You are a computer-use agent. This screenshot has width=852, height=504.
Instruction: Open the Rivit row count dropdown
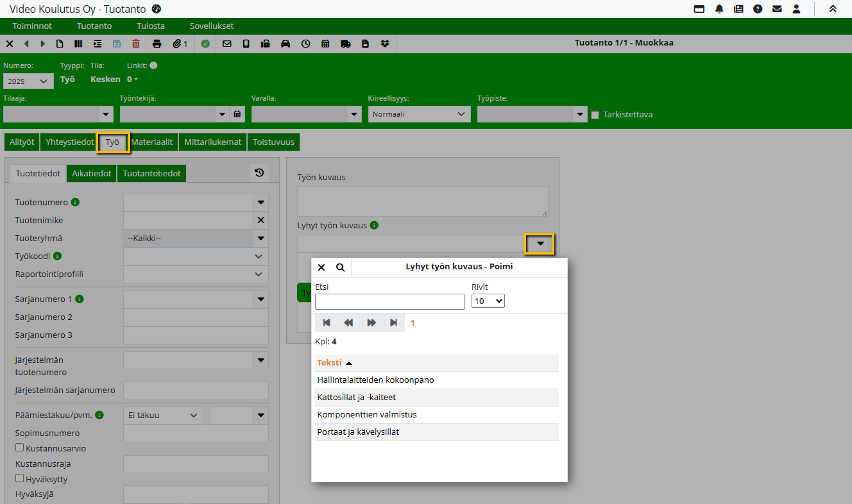point(488,301)
